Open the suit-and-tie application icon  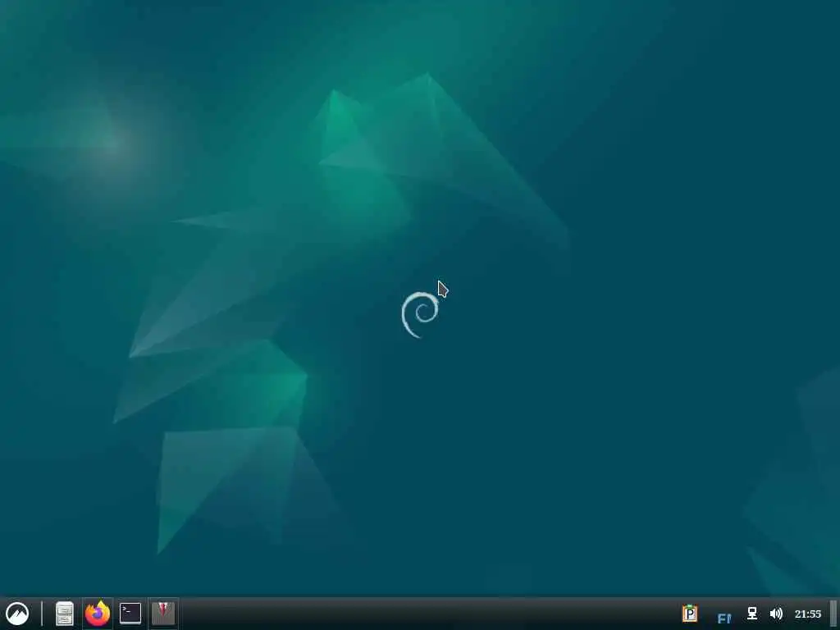click(x=163, y=614)
